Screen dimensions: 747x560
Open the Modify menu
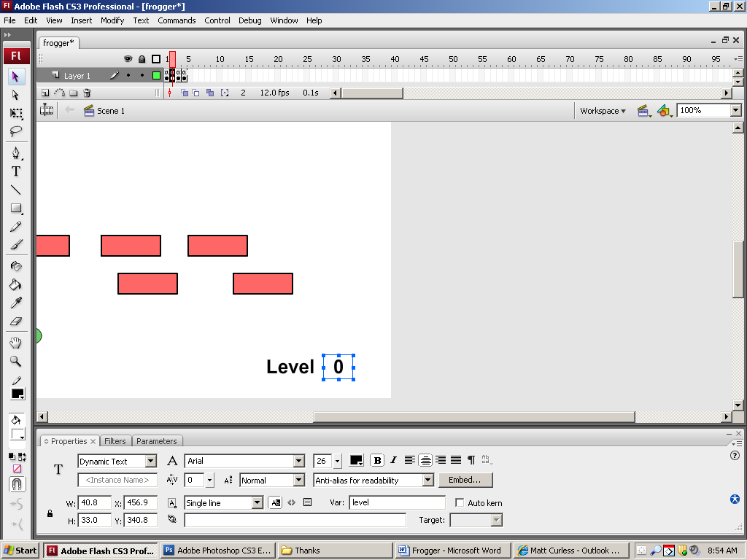tap(112, 20)
